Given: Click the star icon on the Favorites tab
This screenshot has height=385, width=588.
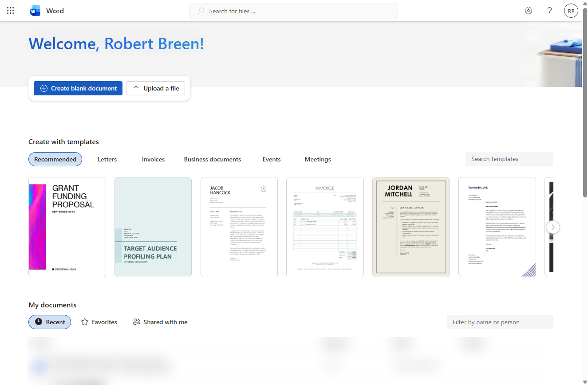Looking at the screenshot, I should pyautogui.click(x=85, y=322).
